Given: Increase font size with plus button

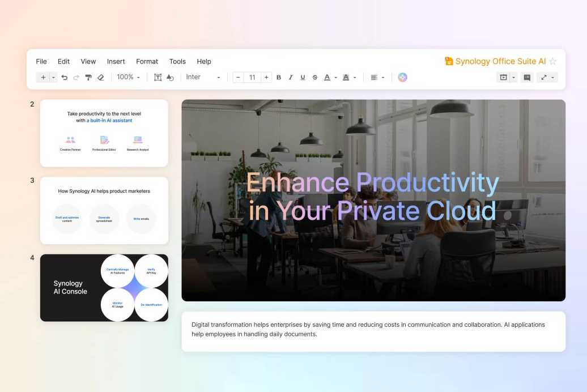Looking at the screenshot, I should tap(266, 78).
